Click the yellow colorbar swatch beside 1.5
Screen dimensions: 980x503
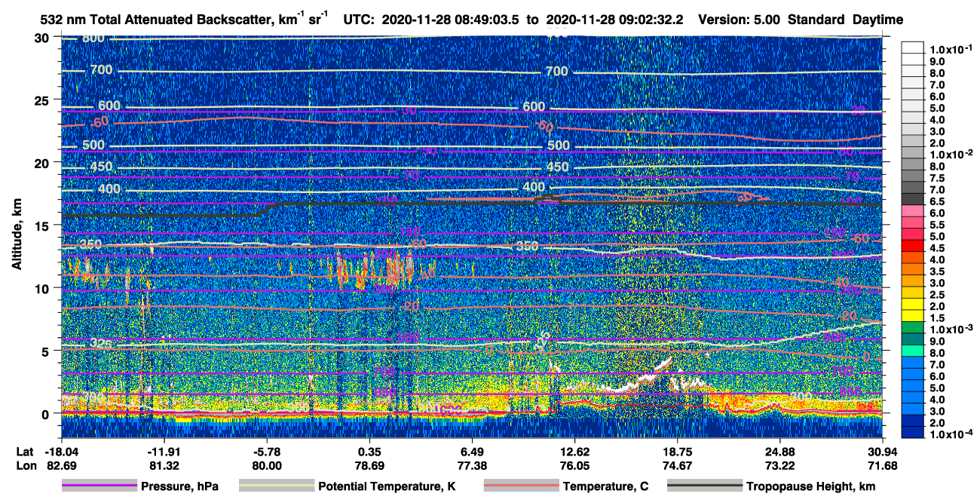(914, 314)
